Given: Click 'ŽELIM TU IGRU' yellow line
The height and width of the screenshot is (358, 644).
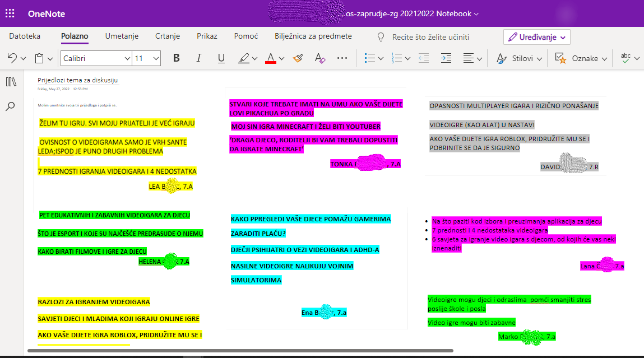Looking at the screenshot, I should (117, 123).
